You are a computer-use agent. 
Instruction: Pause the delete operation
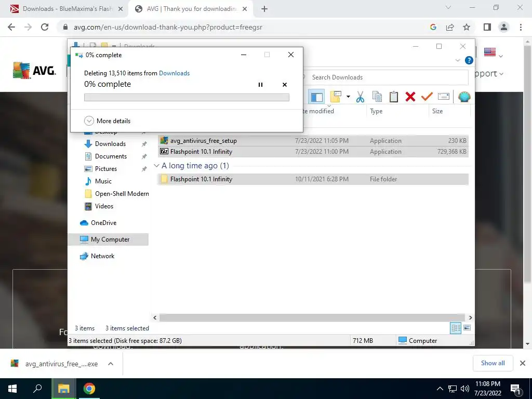click(x=261, y=85)
